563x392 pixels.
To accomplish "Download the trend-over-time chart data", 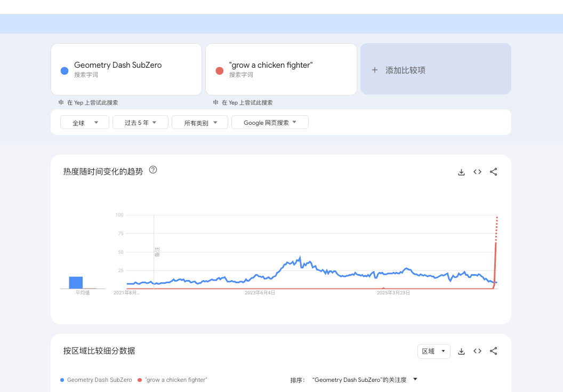I will (x=461, y=172).
